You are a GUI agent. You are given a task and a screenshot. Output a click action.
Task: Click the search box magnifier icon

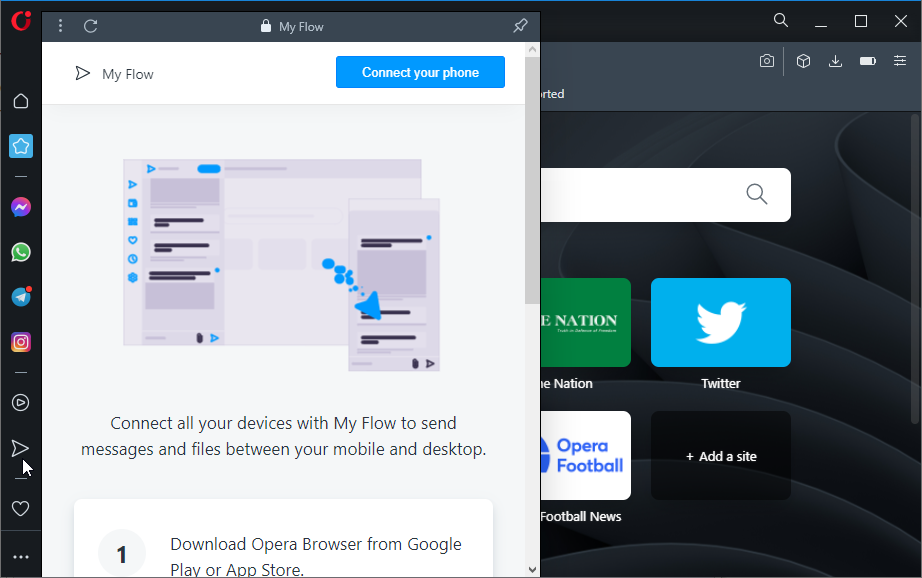[x=757, y=194]
